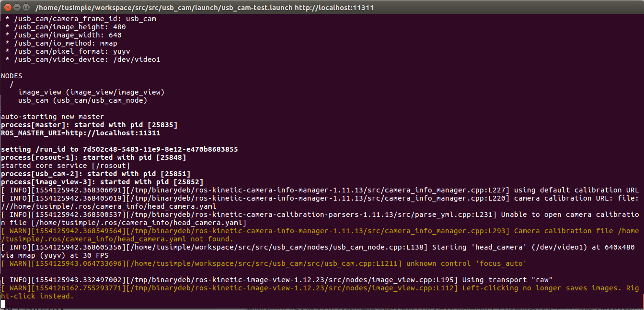Click the INFO line ending camera calibration URL: file:
This screenshot has width=644, height=310.
320,198
